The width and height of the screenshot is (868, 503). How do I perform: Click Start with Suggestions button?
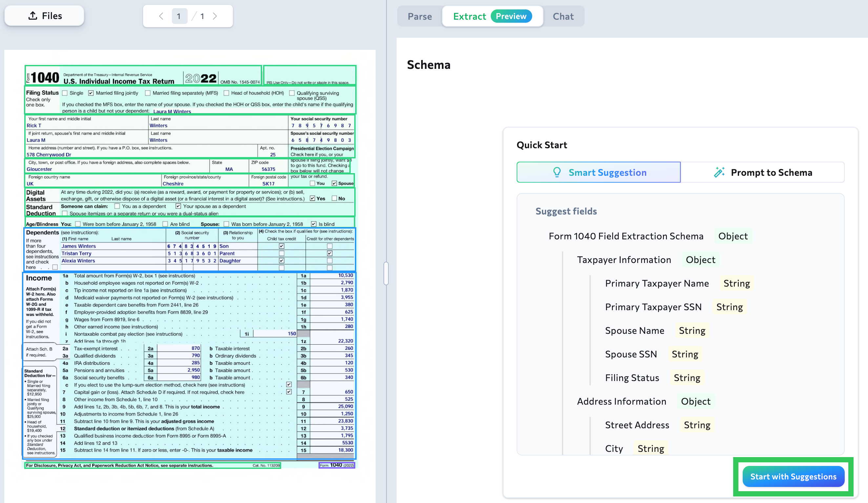pyautogui.click(x=793, y=476)
